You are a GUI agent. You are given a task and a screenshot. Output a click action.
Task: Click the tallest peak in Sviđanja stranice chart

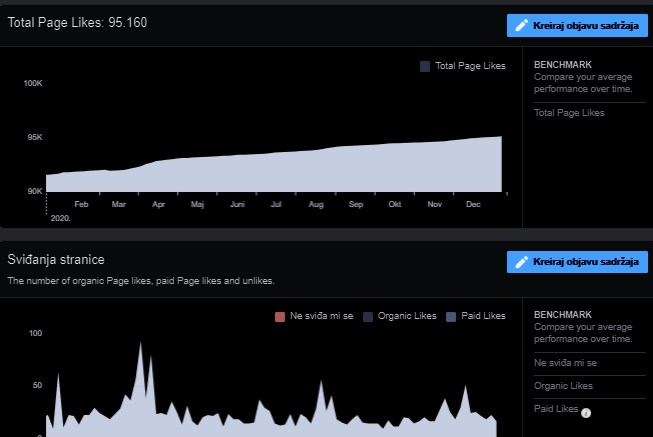pyautogui.click(x=140, y=345)
